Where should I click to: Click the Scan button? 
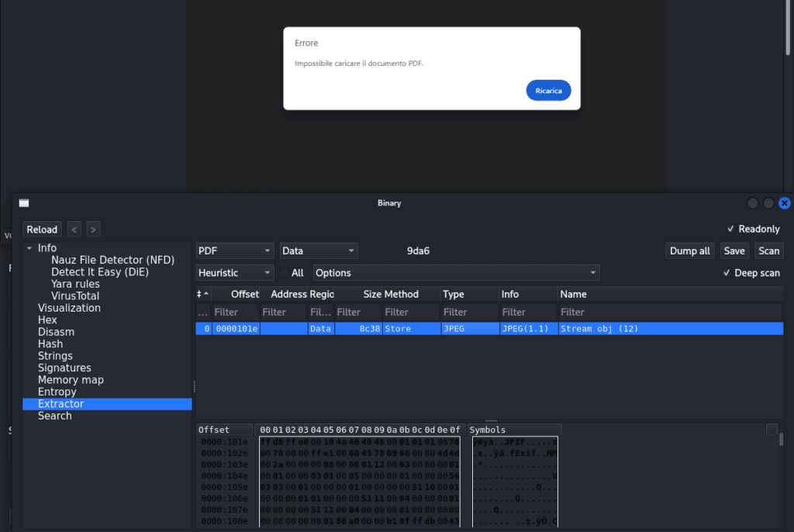(768, 250)
